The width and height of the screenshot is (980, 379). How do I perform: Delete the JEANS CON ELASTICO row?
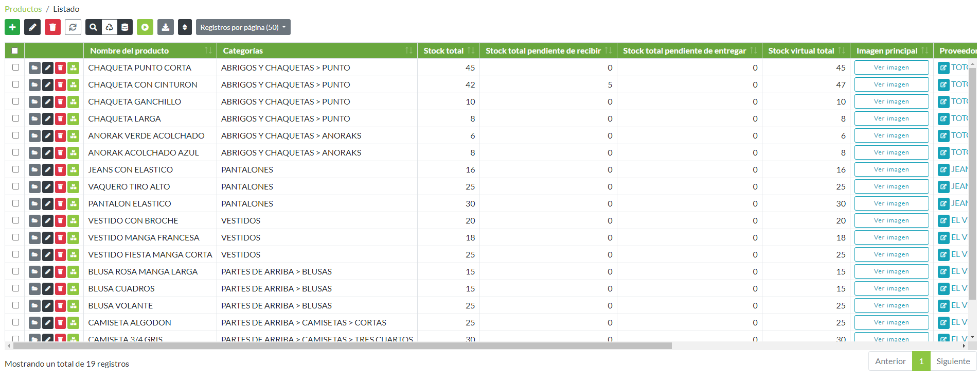[x=61, y=170]
